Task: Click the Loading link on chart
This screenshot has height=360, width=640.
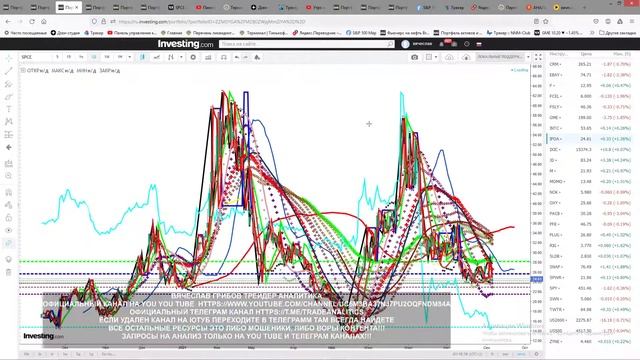Action: (519, 70)
